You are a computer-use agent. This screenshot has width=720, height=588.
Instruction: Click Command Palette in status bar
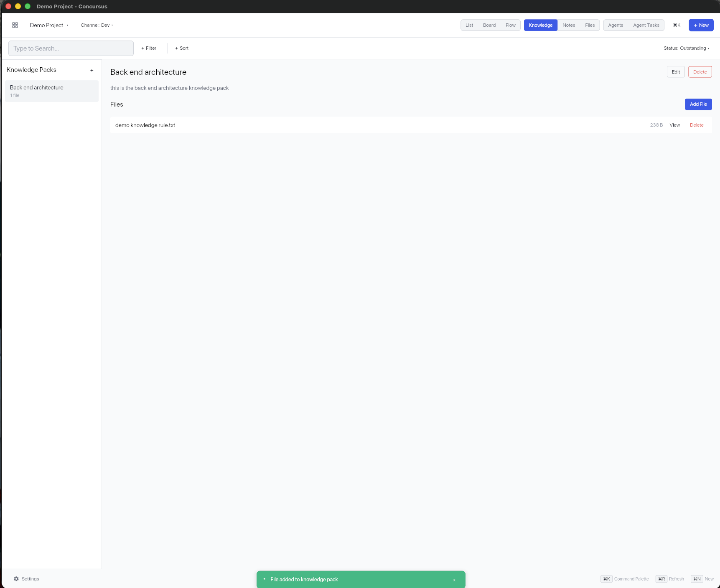pos(631,579)
